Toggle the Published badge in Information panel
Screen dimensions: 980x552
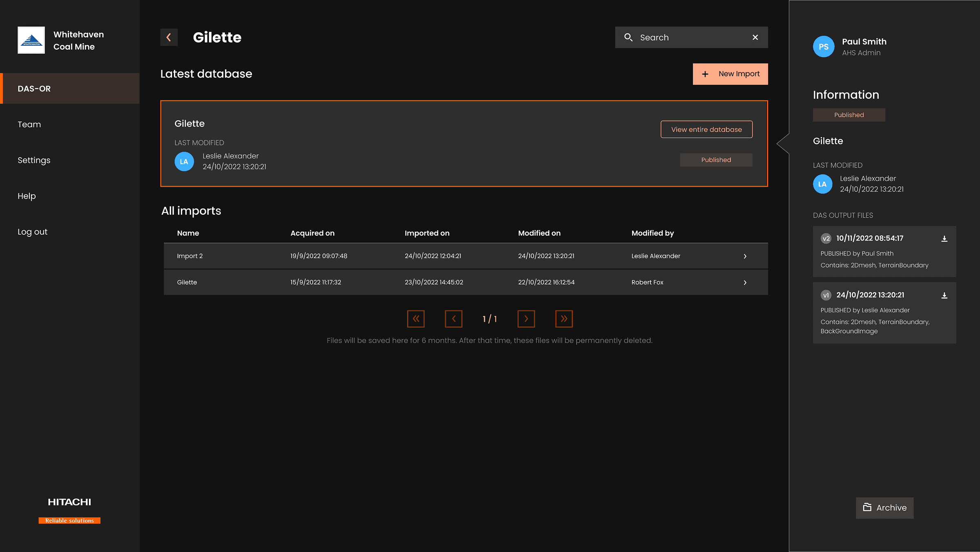[849, 115]
